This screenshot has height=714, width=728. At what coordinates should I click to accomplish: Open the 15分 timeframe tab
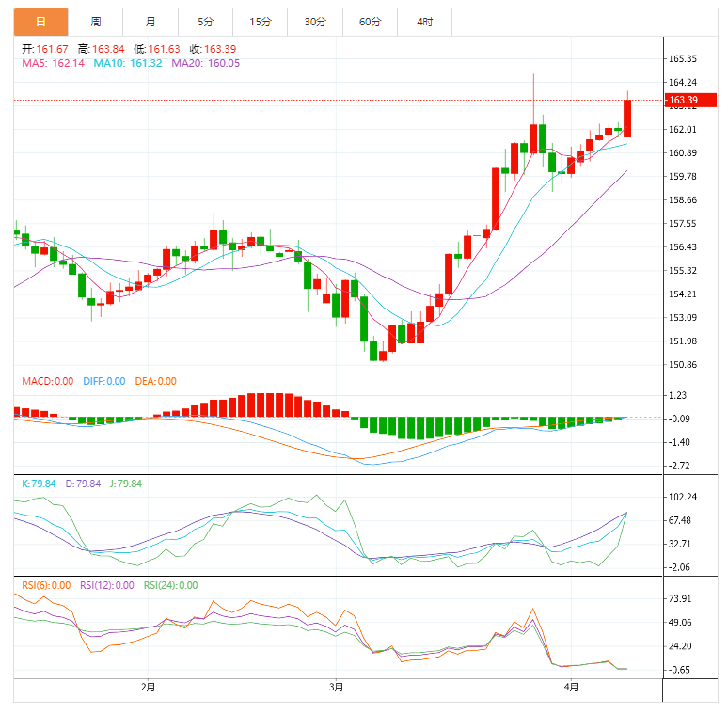point(260,22)
